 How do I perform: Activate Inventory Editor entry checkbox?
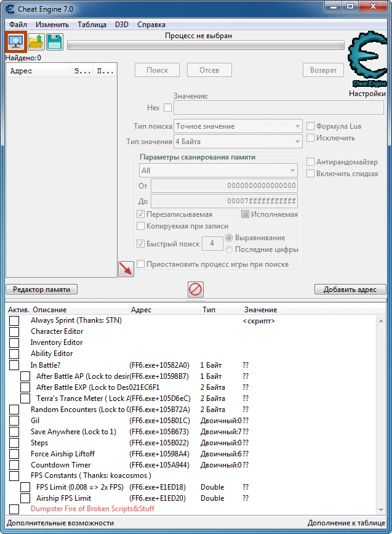click(14, 343)
